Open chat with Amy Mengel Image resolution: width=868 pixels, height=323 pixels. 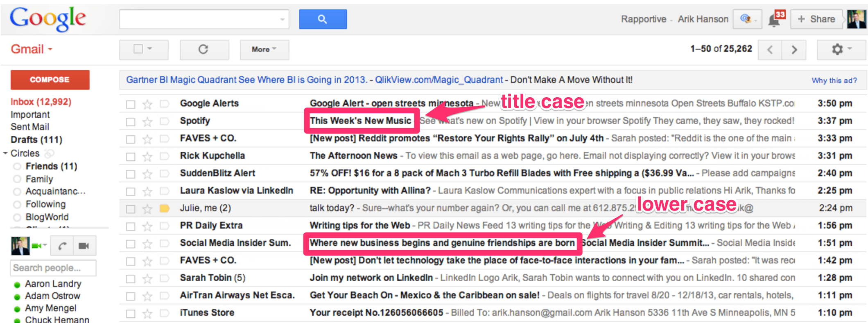50,308
